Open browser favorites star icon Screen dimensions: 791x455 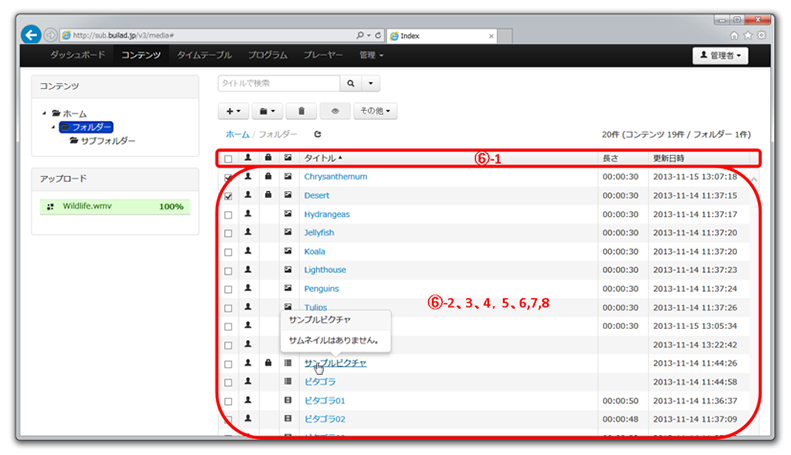748,35
